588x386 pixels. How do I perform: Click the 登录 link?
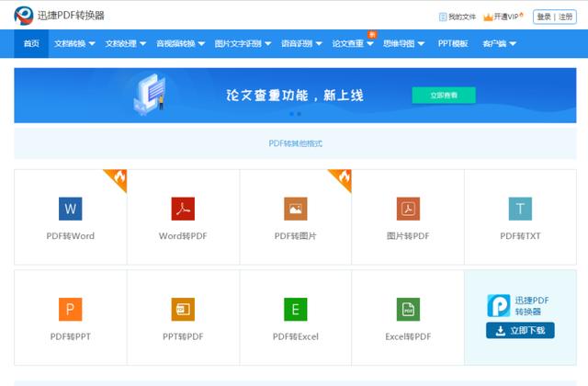[x=544, y=17]
